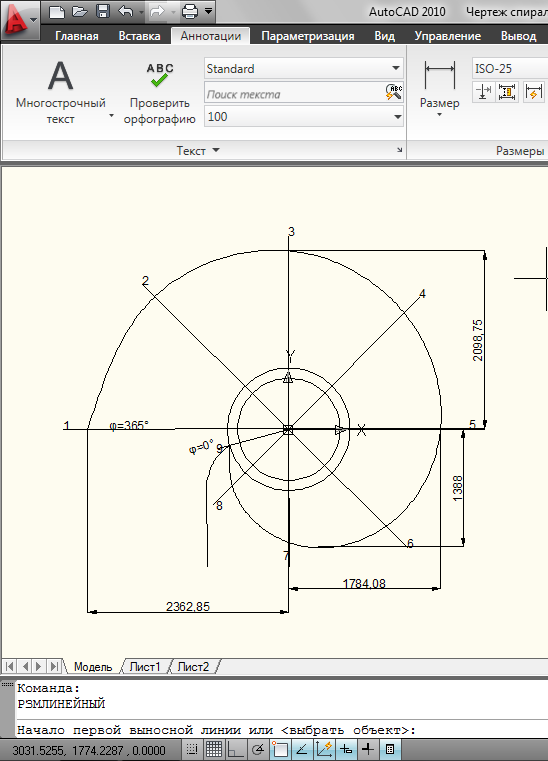
Task: Expand the quick access toolbar customize arrow
Action: 208,11
